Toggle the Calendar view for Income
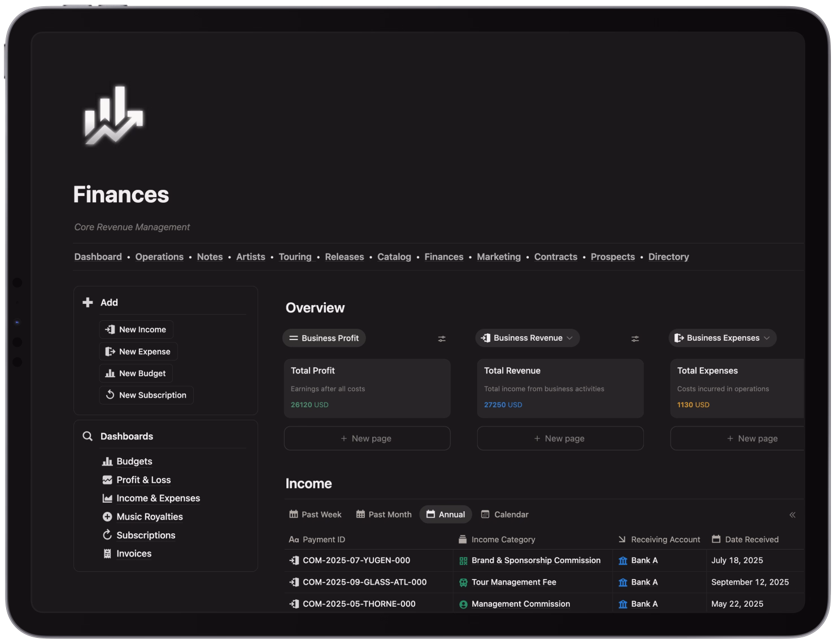The height and width of the screenshot is (644, 836). tap(504, 514)
